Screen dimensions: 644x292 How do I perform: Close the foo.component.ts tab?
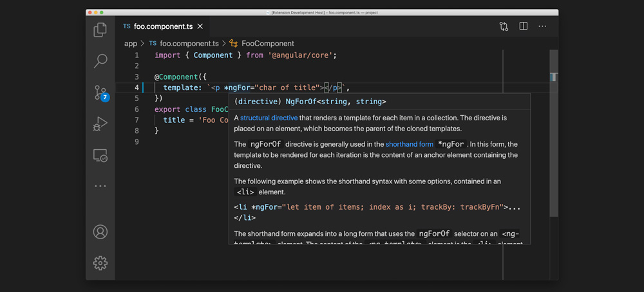pyautogui.click(x=200, y=26)
